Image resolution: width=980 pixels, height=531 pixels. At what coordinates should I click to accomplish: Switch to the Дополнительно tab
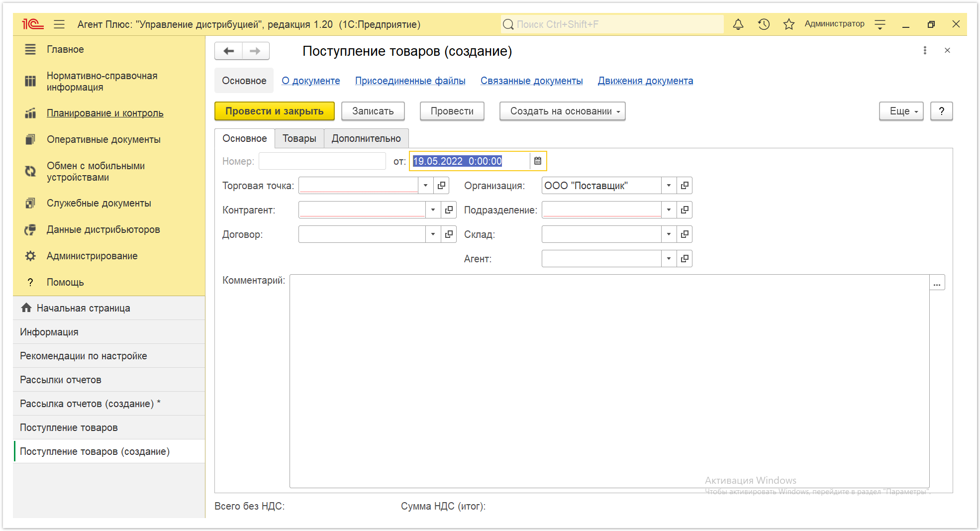tap(366, 138)
